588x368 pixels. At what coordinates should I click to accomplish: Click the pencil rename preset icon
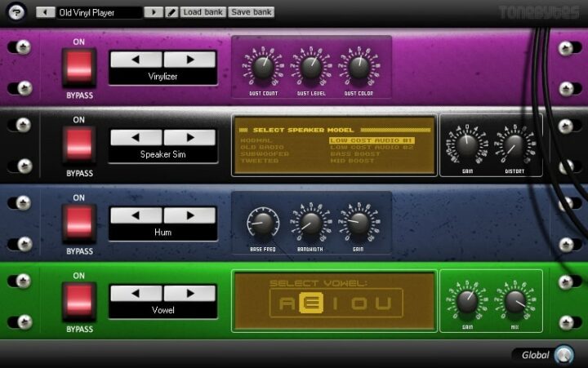[171, 13]
